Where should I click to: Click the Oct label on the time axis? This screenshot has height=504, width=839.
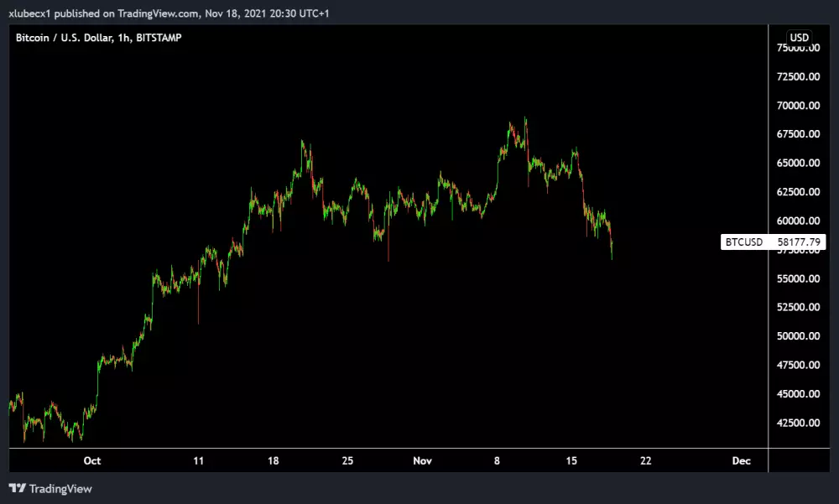pos(91,460)
